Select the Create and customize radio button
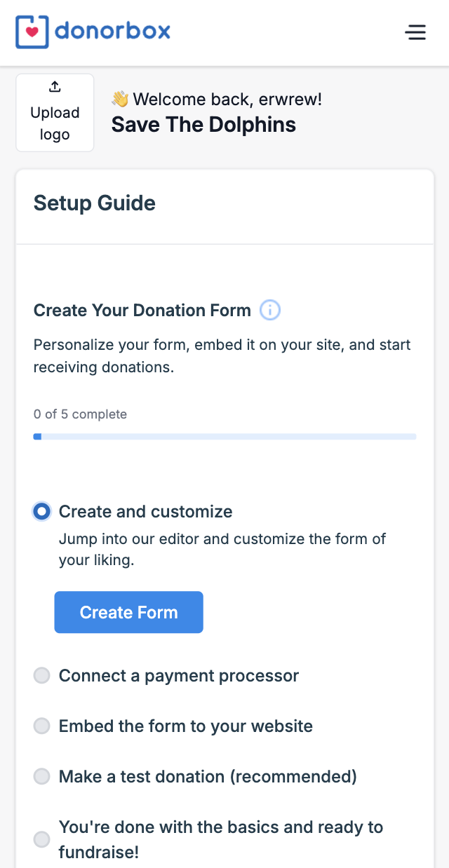449x868 pixels. (42, 512)
